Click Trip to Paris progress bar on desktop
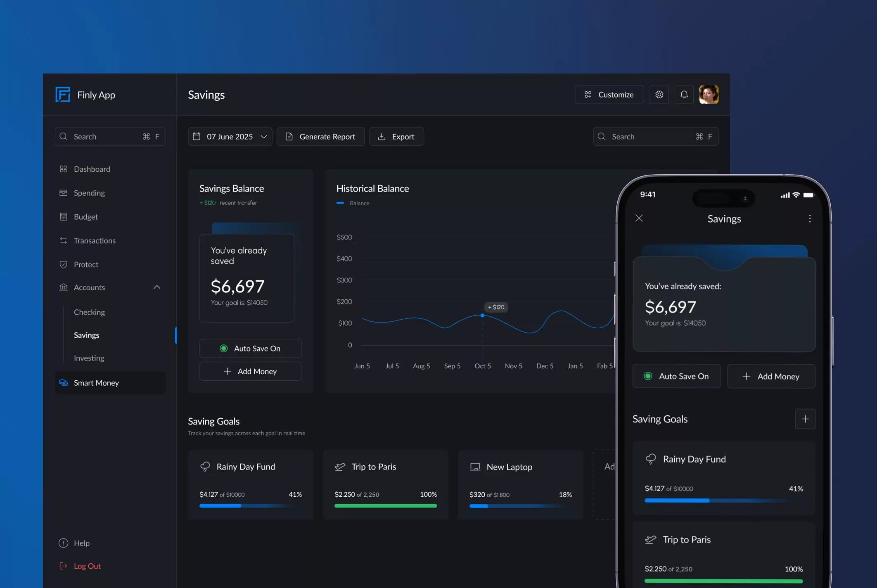Screen dimensions: 877x588 point(386,506)
